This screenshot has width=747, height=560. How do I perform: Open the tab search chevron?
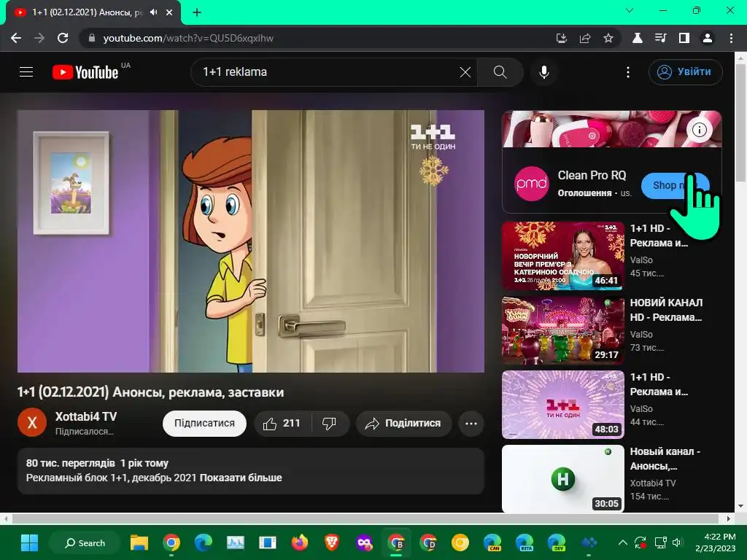coord(630,10)
